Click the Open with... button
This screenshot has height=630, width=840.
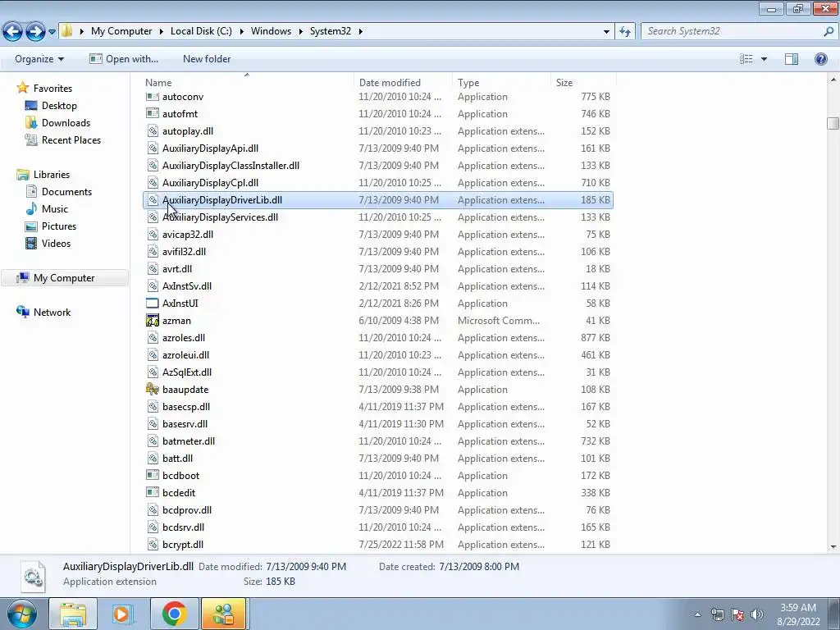pos(124,59)
